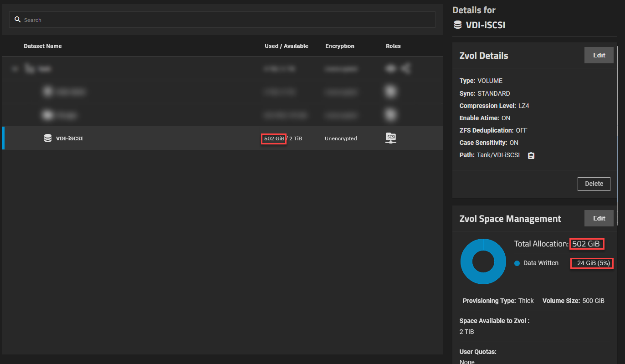The height and width of the screenshot is (364, 625).
Task: Click the Type: VOLUME text
Action: 481,81
